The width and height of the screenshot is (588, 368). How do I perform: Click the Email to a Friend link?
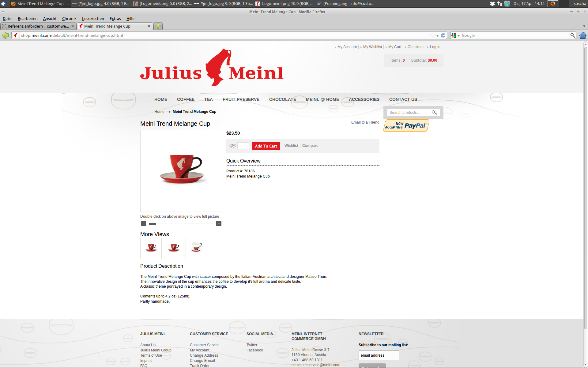365,122
